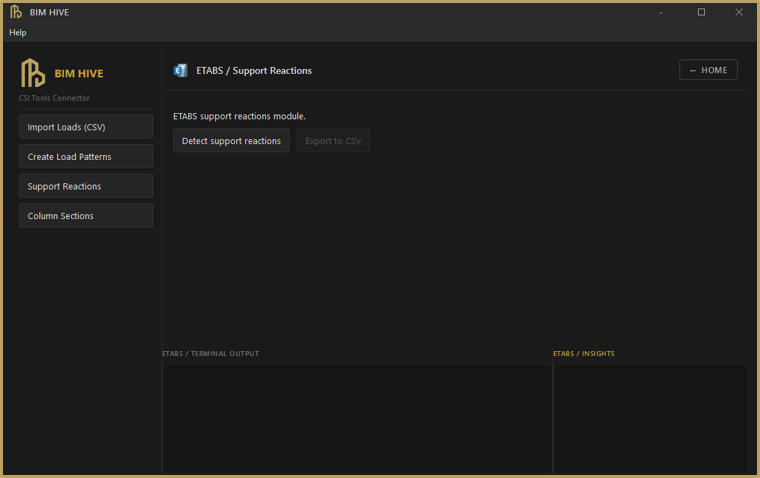
Task: Click the CSI Tools Connector subtitle
Action: pyautogui.click(x=54, y=98)
